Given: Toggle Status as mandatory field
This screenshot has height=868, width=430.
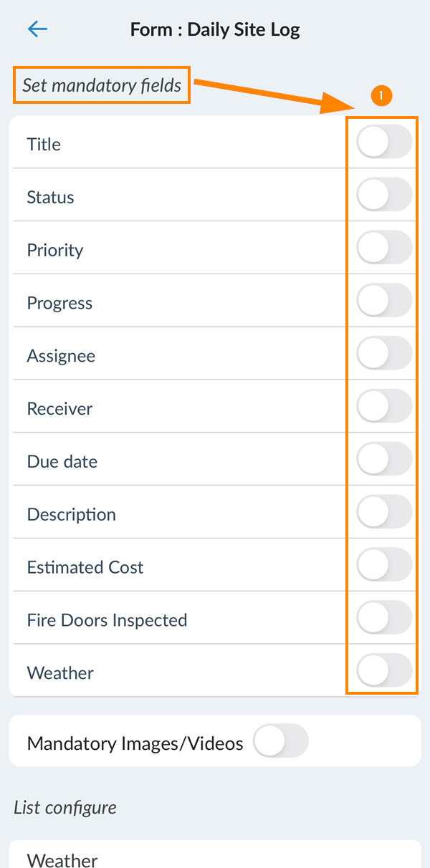Looking at the screenshot, I should click(x=384, y=195).
